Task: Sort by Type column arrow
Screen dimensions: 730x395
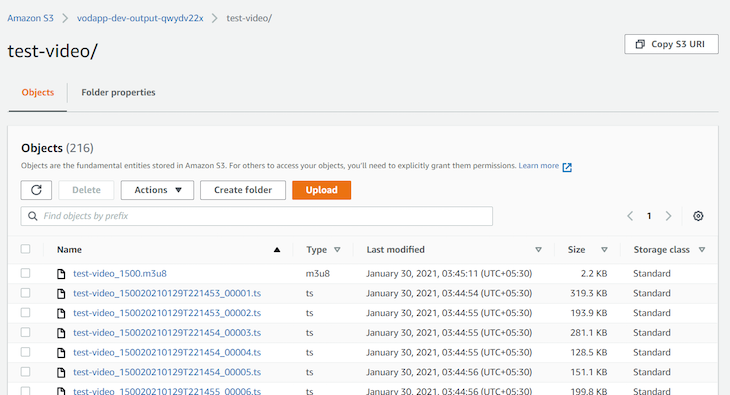Action: pyautogui.click(x=338, y=250)
